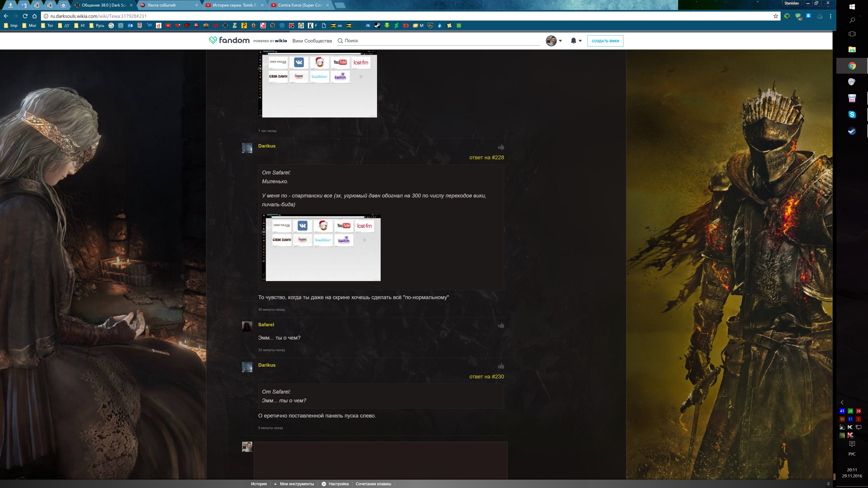Go back with the browser back arrow
This screenshot has height=488, width=868.
coord(6,16)
